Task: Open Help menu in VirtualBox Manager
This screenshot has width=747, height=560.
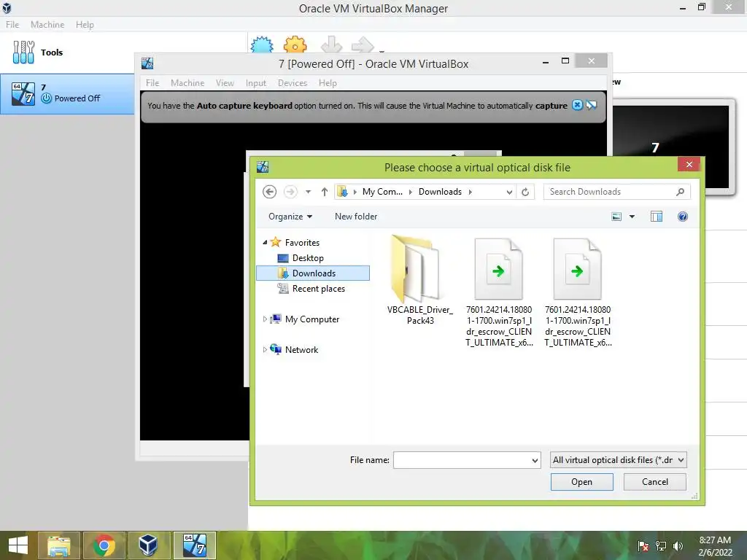Action: [85, 24]
